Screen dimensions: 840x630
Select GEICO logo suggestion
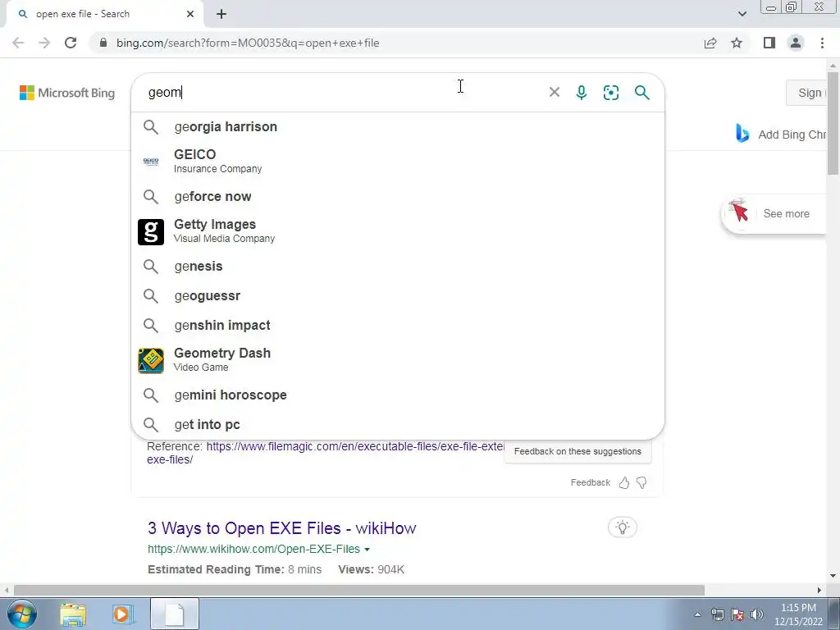pyautogui.click(x=151, y=162)
